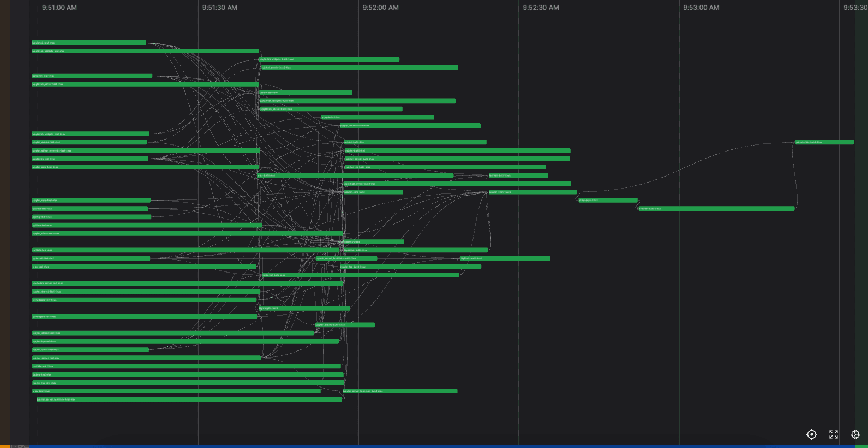
Task: Select the jupyterlab_widgets-test-mac task bar
Action: [145, 51]
